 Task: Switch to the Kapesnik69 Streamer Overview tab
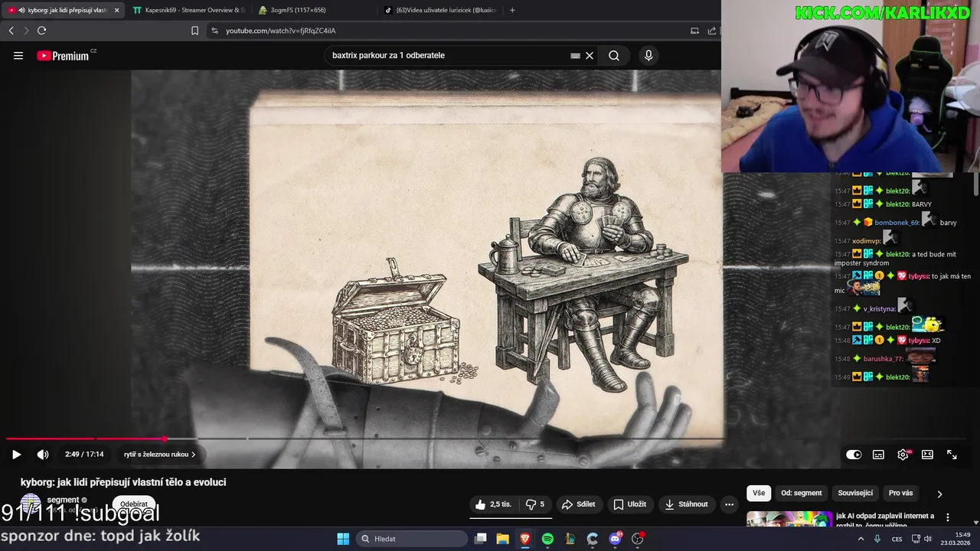click(189, 10)
